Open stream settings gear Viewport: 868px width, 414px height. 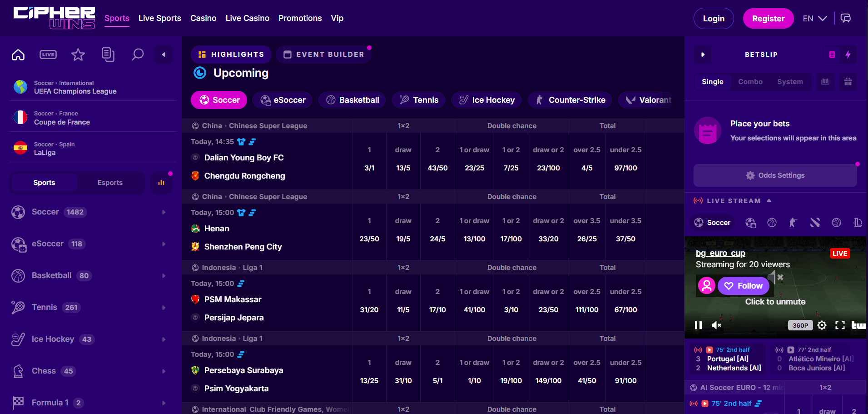822,325
